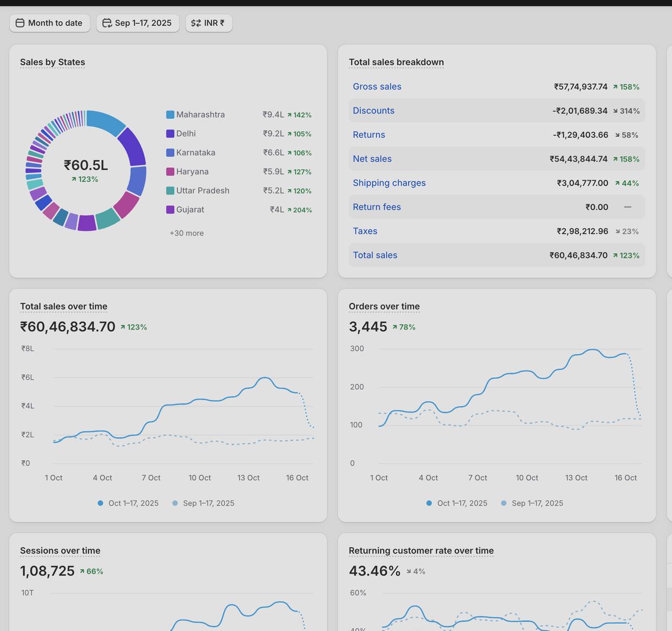This screenshot has height=631, width=672.
Task: Open the INR ₹ currency selector
Action: tap(209, 23)
